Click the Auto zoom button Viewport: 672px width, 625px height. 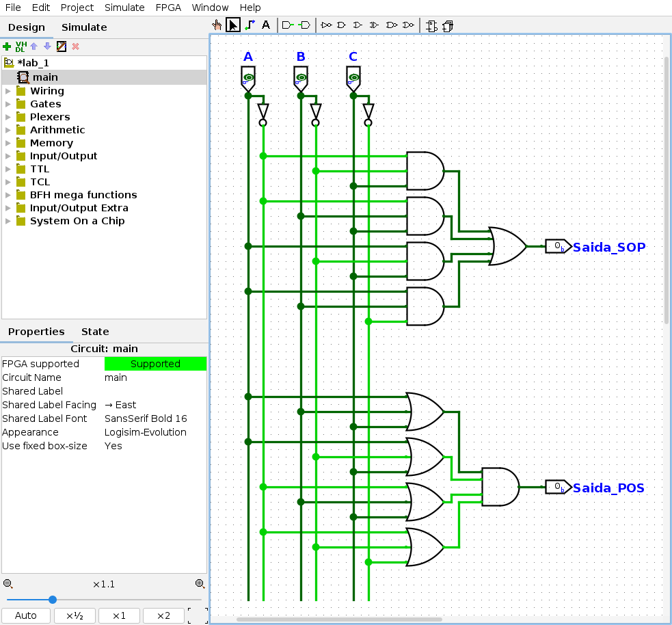pos(26,615)
